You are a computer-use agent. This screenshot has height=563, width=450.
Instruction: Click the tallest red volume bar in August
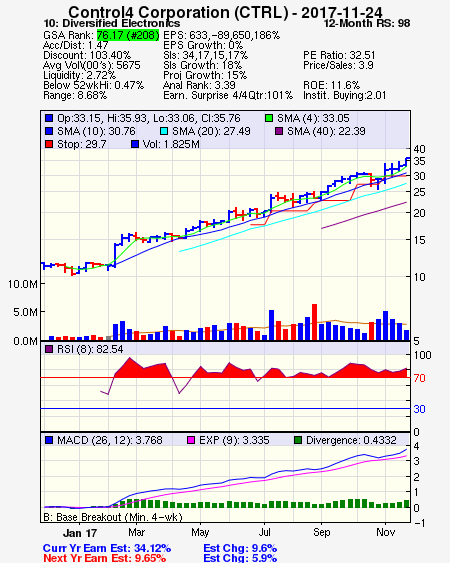coord(314,322)
